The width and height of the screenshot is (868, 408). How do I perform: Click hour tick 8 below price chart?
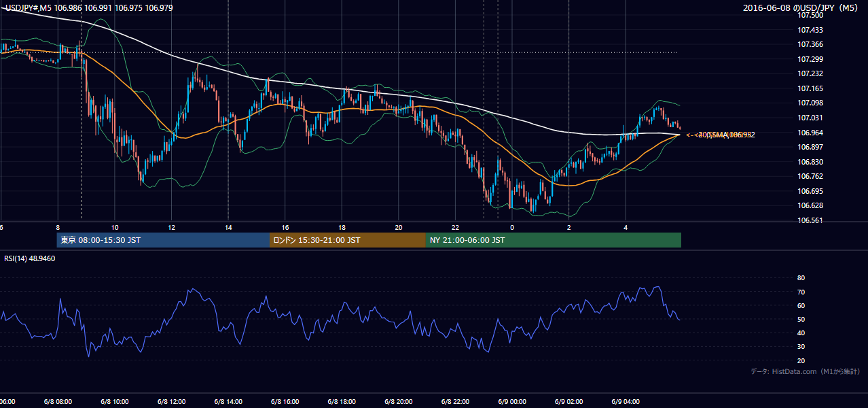click(58, 227)
